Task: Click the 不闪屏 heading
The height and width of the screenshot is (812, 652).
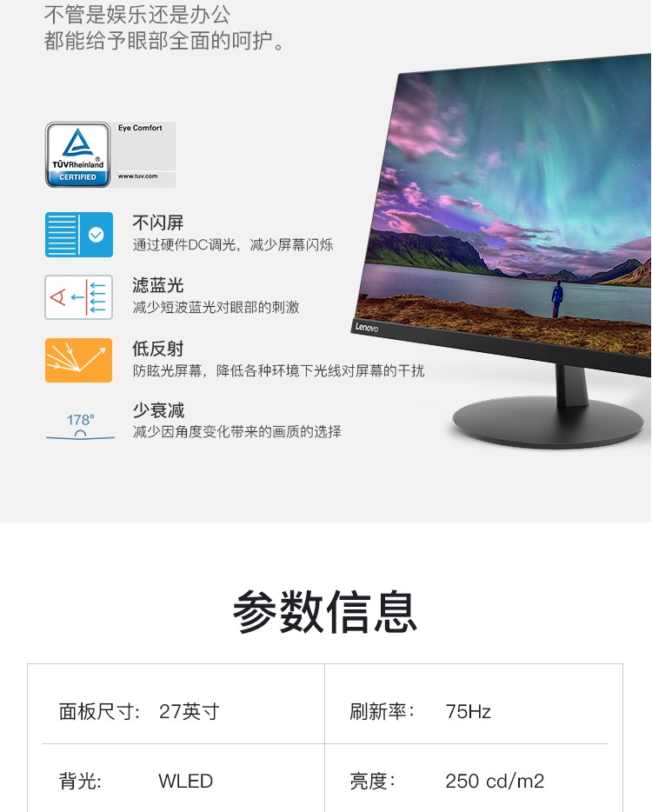Action: [x=158, y=223]
